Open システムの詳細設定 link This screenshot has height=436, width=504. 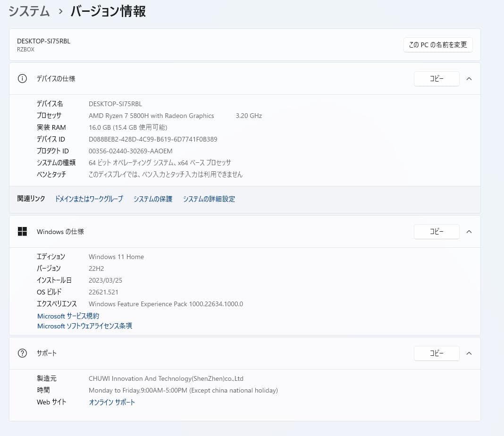click(209, 199)
